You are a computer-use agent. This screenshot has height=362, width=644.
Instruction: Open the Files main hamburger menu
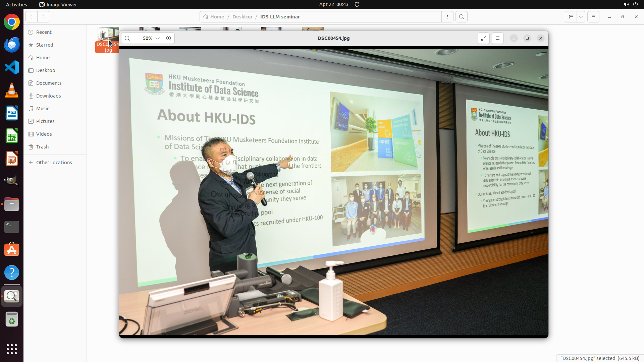[x=593, y=17]
